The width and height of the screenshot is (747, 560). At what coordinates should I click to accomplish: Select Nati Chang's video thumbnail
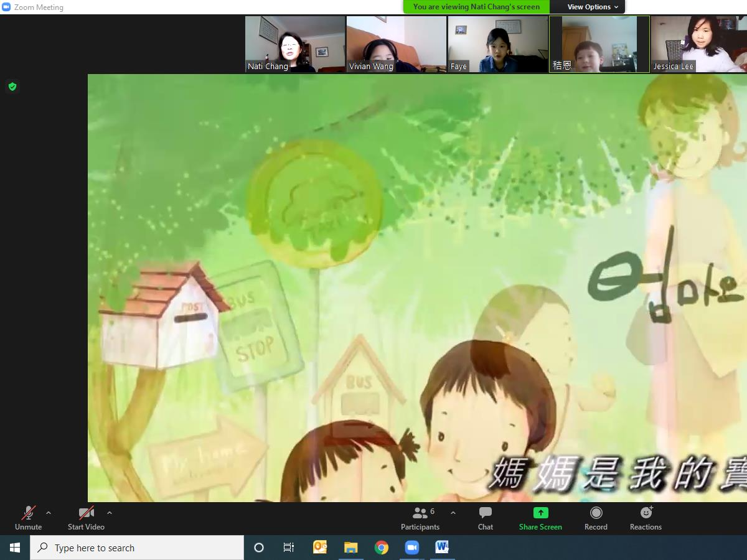click(x=295, y=44)
